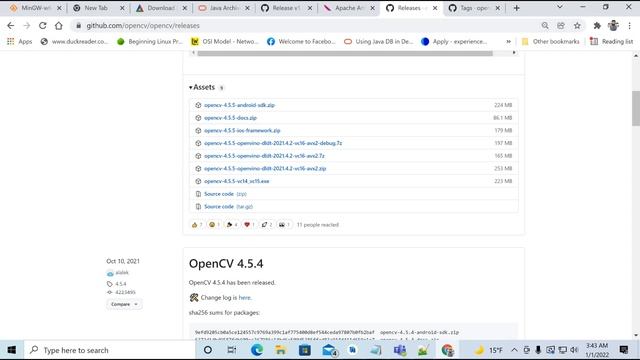
Task: Open the OSI Model - Netwo... bookmark
Action: (x=225, y=42)
